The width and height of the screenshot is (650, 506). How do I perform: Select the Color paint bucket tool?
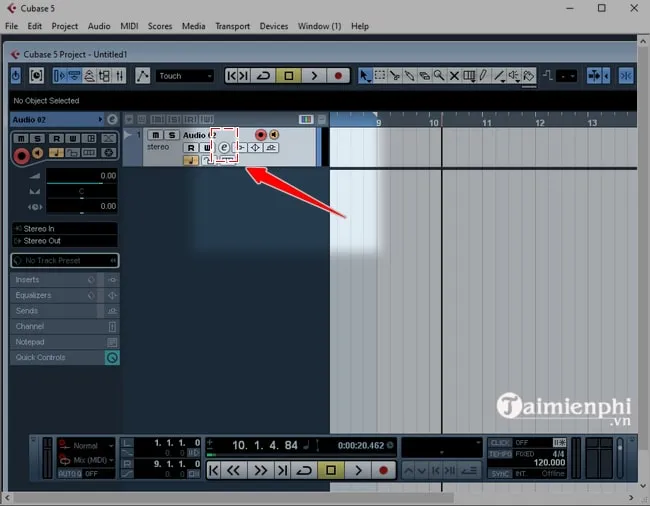[x=529, y=76]
